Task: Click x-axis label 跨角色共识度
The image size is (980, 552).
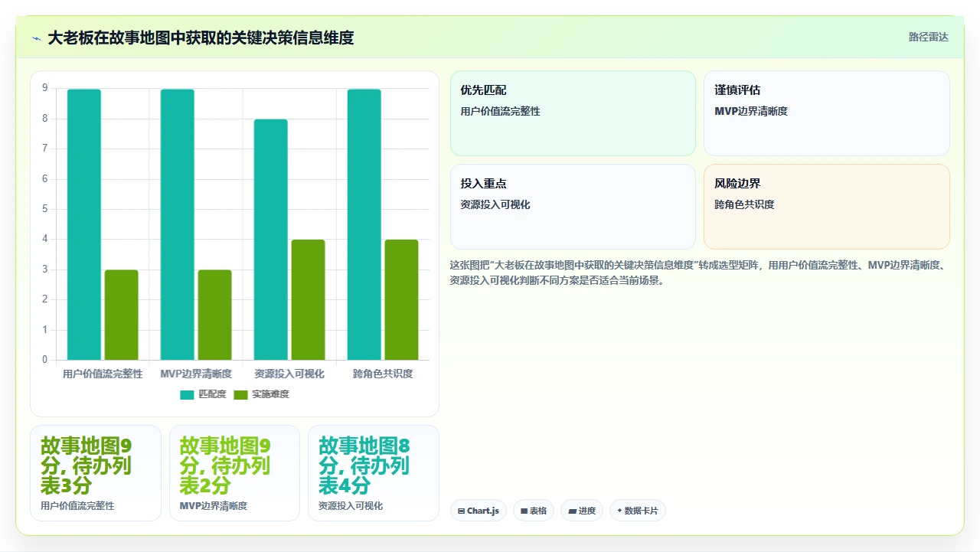Action: [x=383, y=374]
